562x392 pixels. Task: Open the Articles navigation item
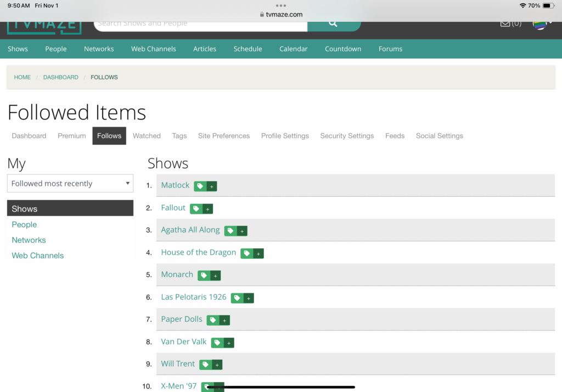coord(205,49)
